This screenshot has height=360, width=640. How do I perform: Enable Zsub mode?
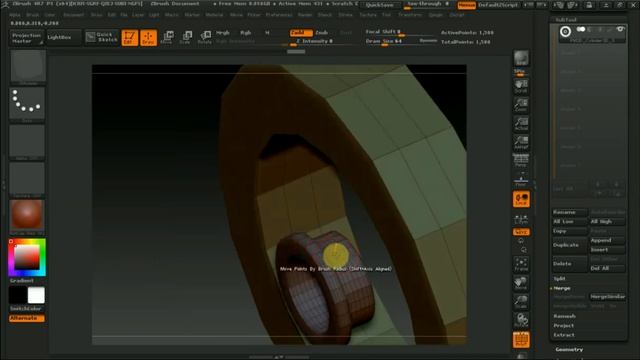(322, 33)
